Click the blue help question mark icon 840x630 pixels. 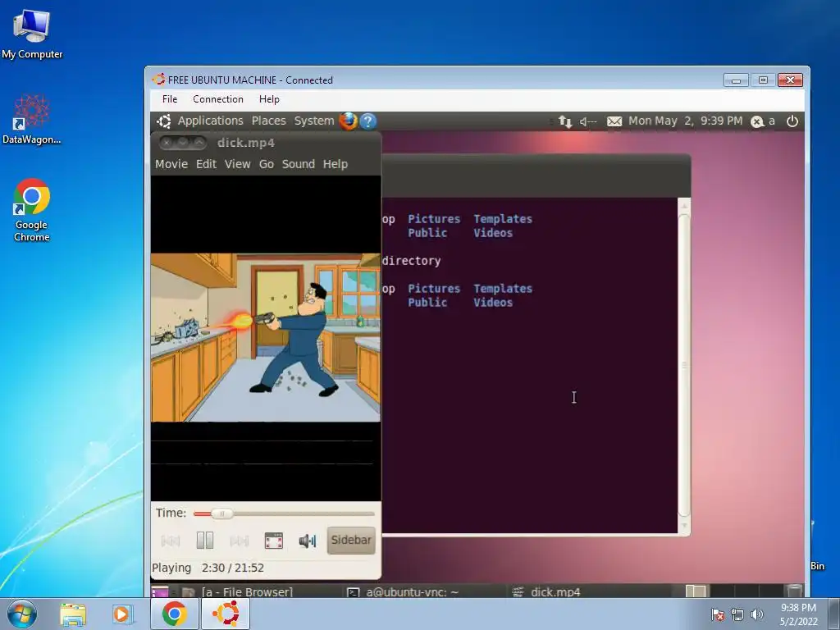[368, 121]
